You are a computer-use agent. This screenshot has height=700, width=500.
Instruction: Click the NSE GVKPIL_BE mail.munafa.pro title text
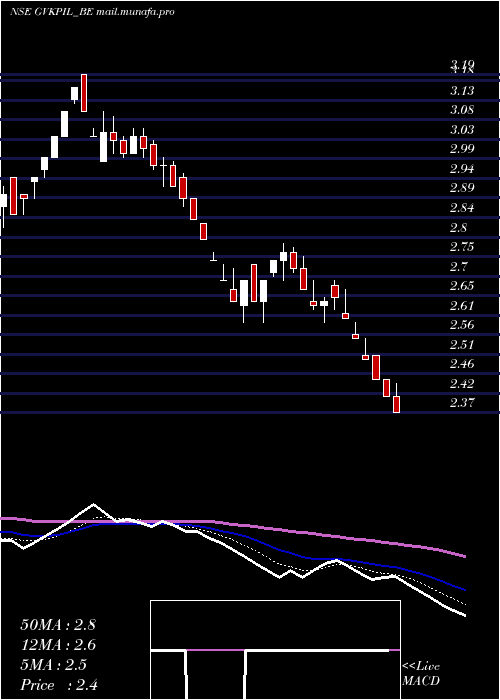[x=92, y=12]
